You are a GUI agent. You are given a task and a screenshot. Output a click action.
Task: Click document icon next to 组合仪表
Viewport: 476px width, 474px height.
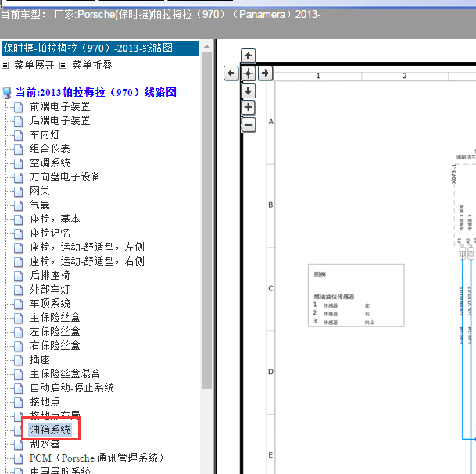(19, 149)
